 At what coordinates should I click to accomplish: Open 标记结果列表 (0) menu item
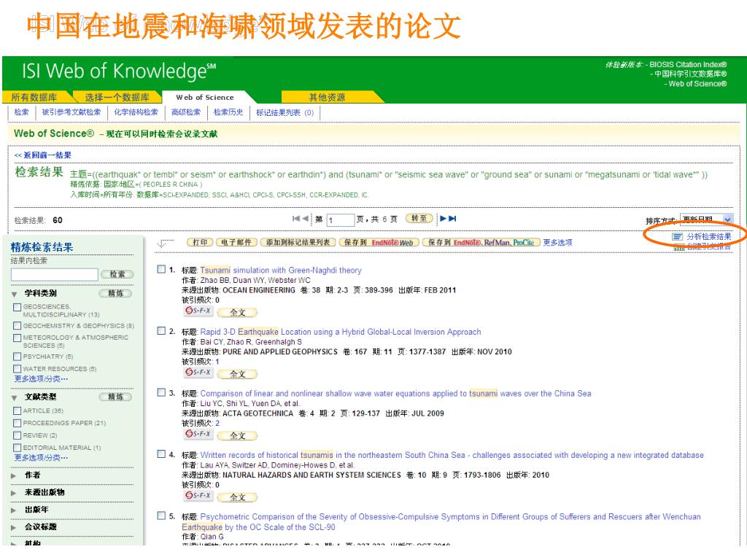click(285, 113)
